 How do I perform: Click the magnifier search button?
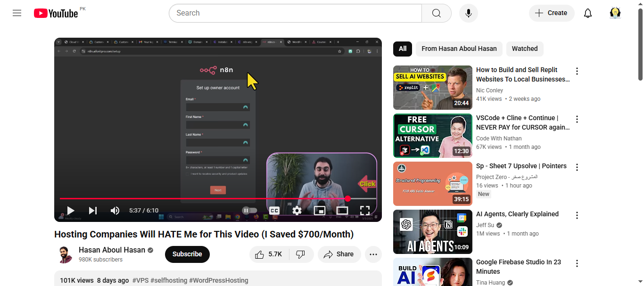click(x=436, y=13)
